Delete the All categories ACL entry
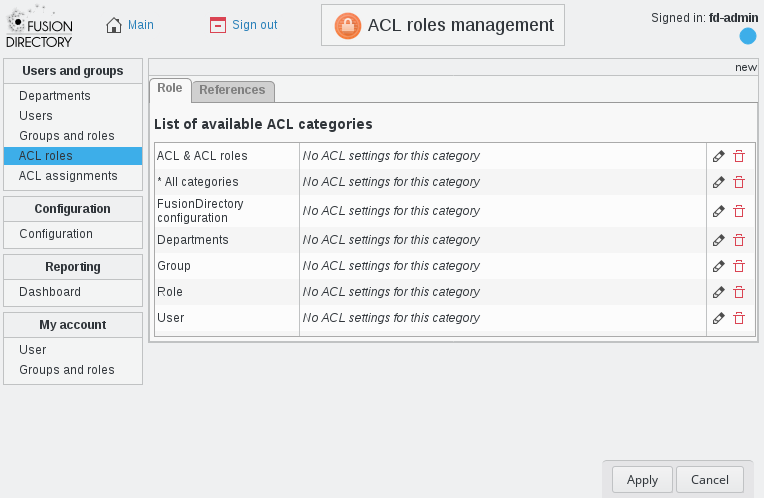 pyautogui.click(x=739, y=182)
